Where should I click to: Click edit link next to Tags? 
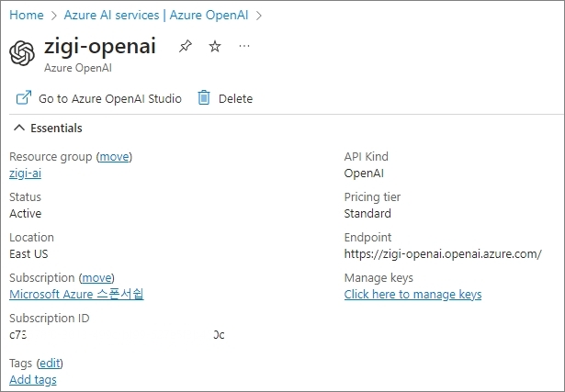click(50, 364)
